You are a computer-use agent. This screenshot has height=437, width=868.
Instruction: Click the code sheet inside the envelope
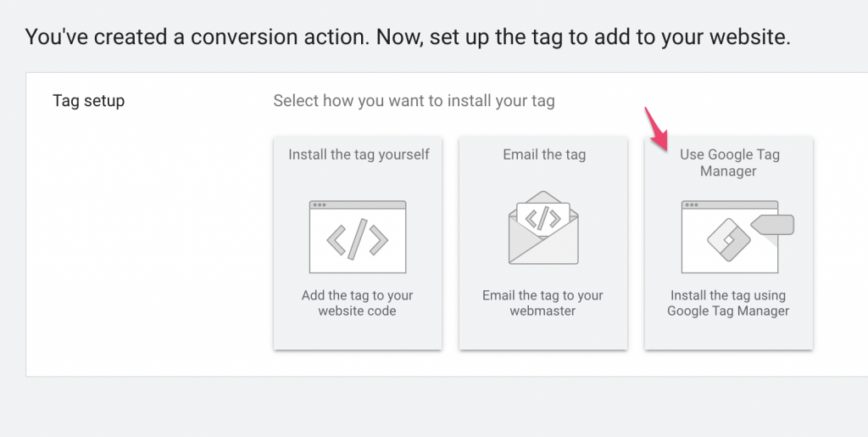pyautogui.click(x=543, y=217)
